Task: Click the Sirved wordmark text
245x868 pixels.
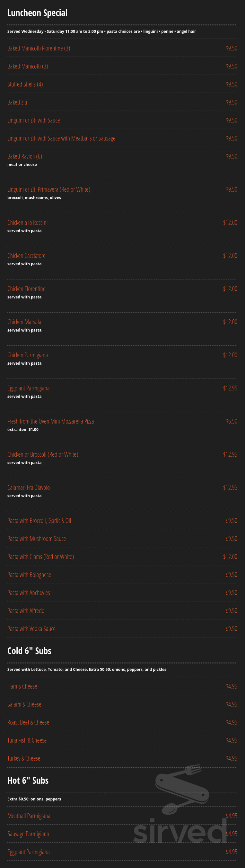Action: (x=180, y=830)
